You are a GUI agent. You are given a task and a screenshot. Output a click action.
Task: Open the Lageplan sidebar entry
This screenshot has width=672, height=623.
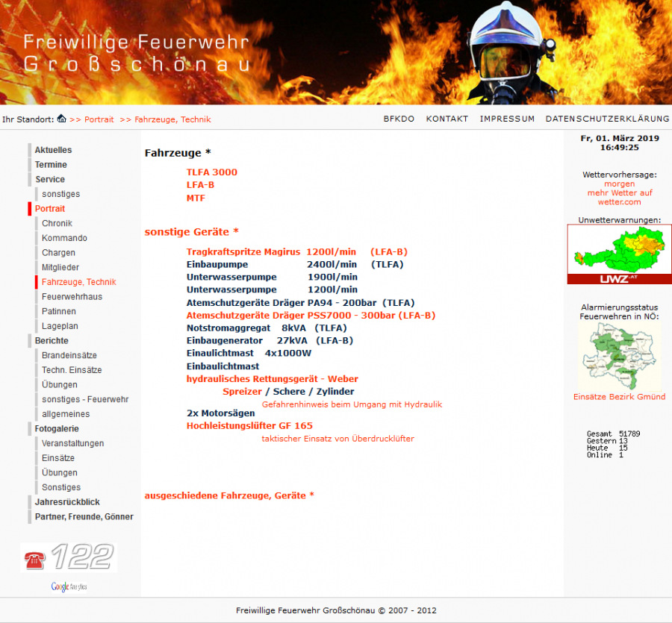[x=60, y=326]
